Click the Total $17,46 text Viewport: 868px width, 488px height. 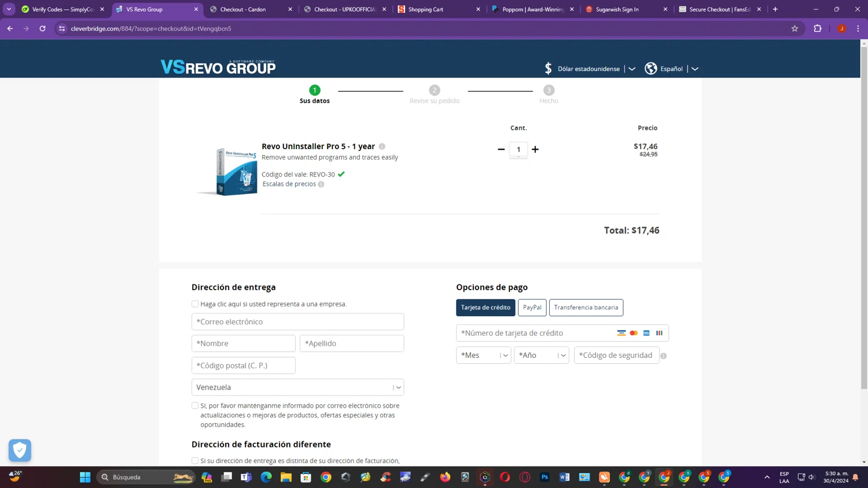pos(631,230)
